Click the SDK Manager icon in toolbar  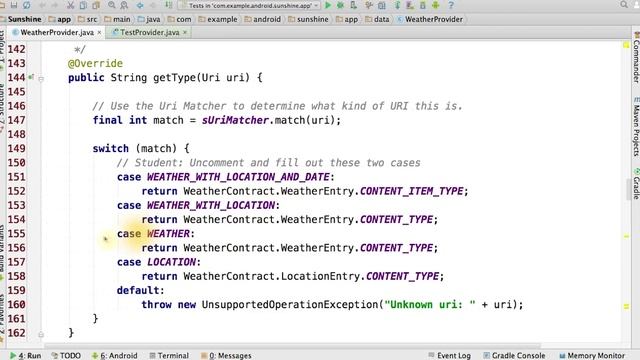tap(423, 5)
